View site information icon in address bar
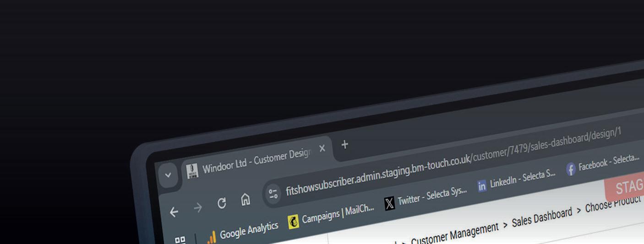 click(273, 194)
